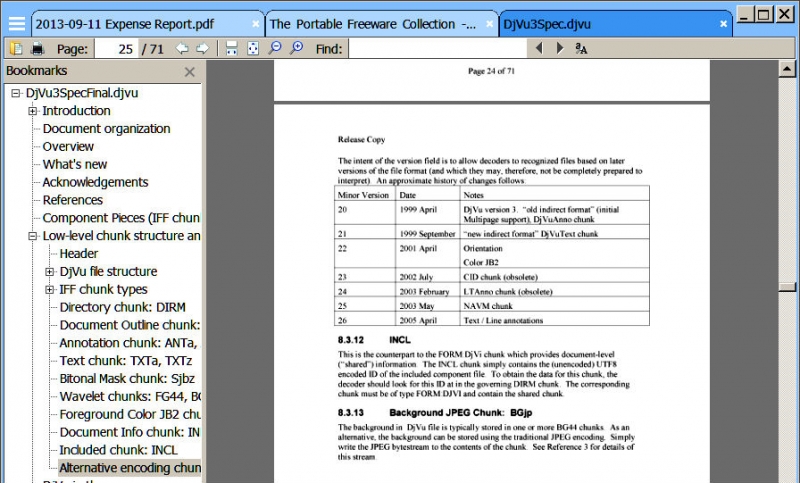Click the Zoom In magnifier icon
This screenshot has width=800, height=483.
(297, 48)
